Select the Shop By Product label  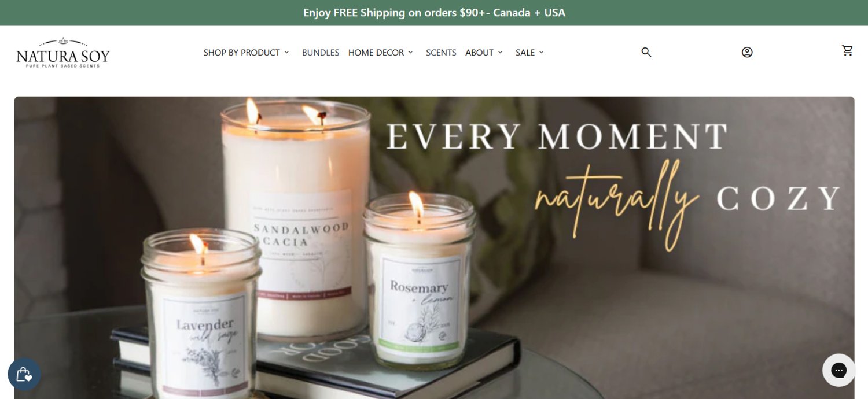241,53
